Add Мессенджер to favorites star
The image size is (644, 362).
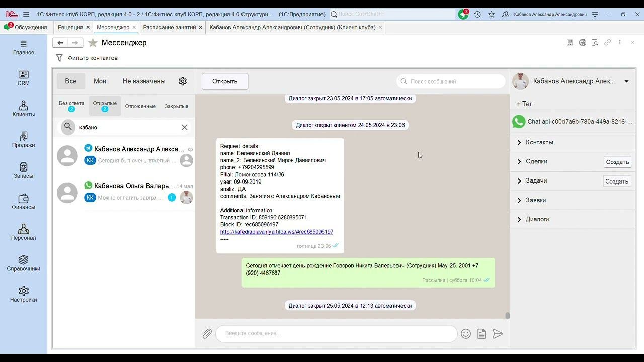coord(93,43)
